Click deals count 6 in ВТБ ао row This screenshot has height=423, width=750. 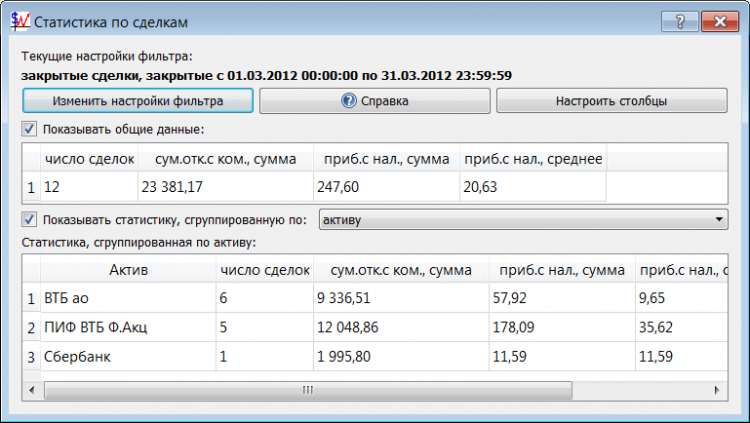coord(265,298)
